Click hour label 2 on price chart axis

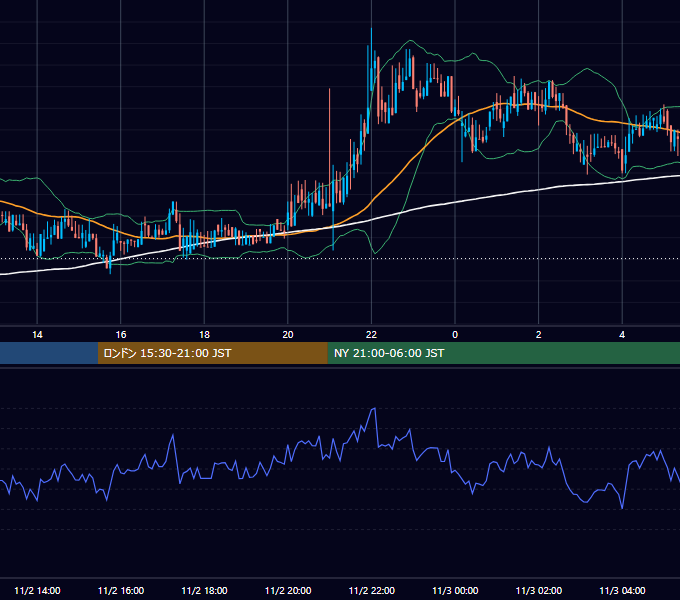539,335
